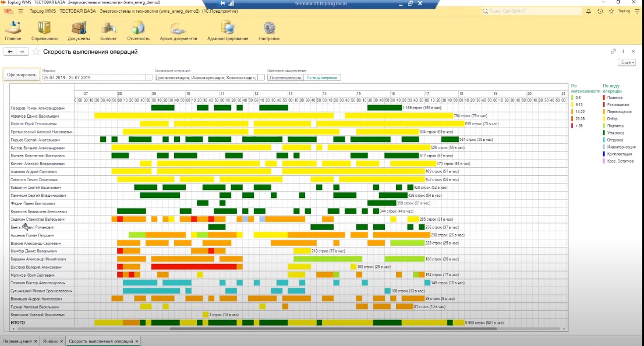
Task: Click the horizontal scrollbar of the chart
Action: [333, 329]
